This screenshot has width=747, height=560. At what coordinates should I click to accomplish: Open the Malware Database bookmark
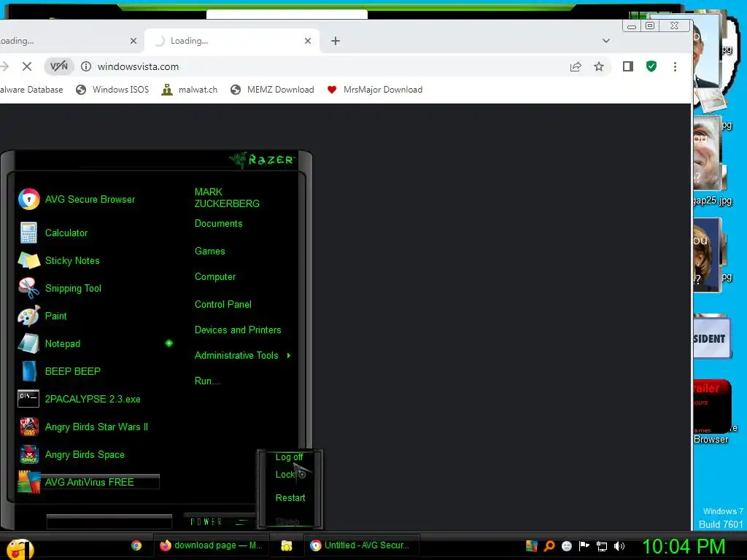pyautogui.click(x=31, y=90)
